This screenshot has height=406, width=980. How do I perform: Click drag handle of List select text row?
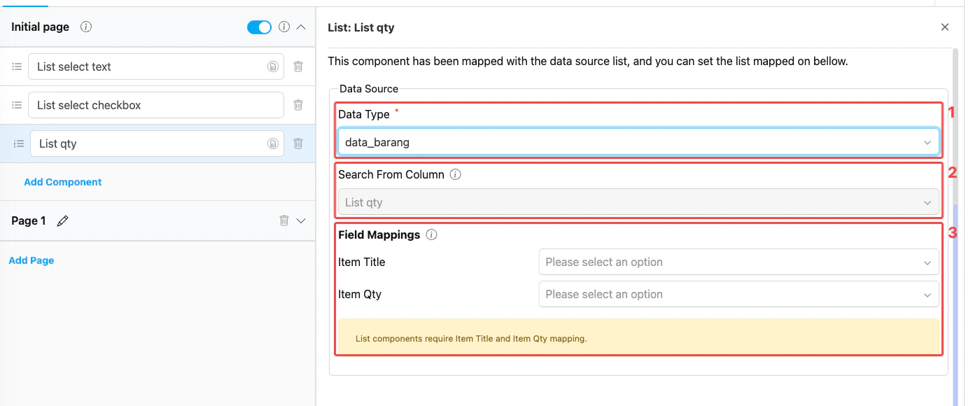[17, 66]
